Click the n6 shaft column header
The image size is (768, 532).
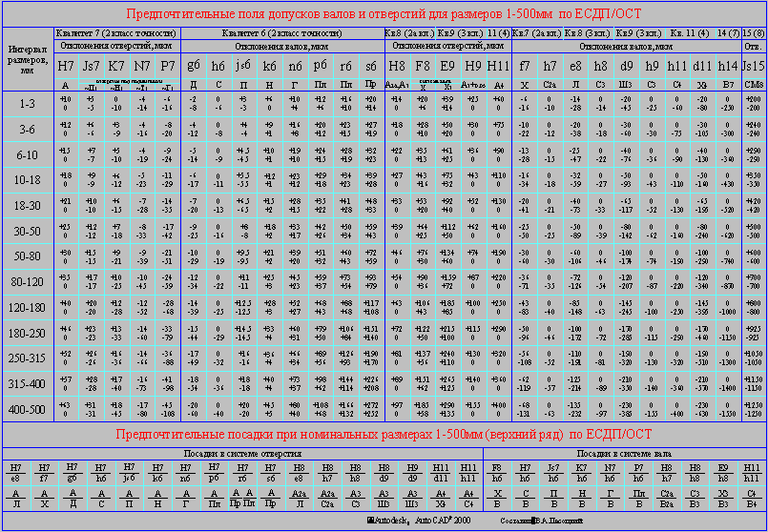click(295, 66)
